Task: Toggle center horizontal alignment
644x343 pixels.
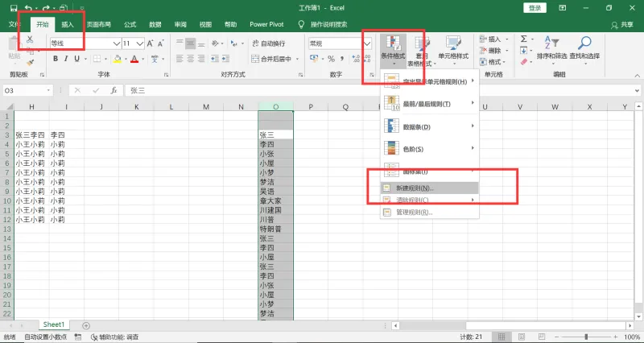Action: point(191,59)
